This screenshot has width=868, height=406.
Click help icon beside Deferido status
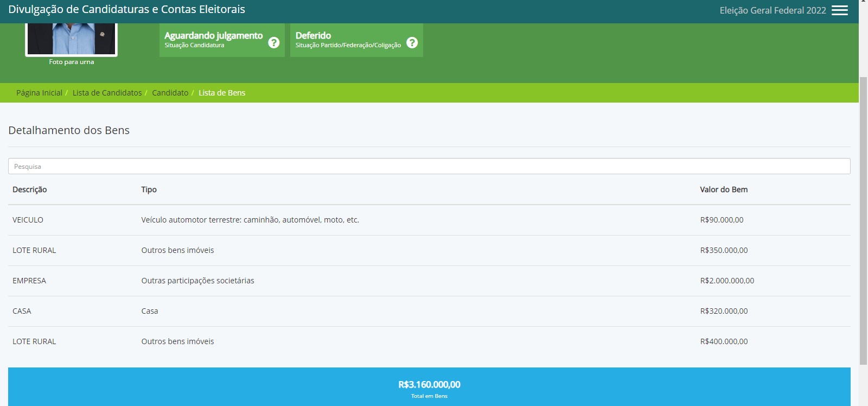(x=412, y=42)
